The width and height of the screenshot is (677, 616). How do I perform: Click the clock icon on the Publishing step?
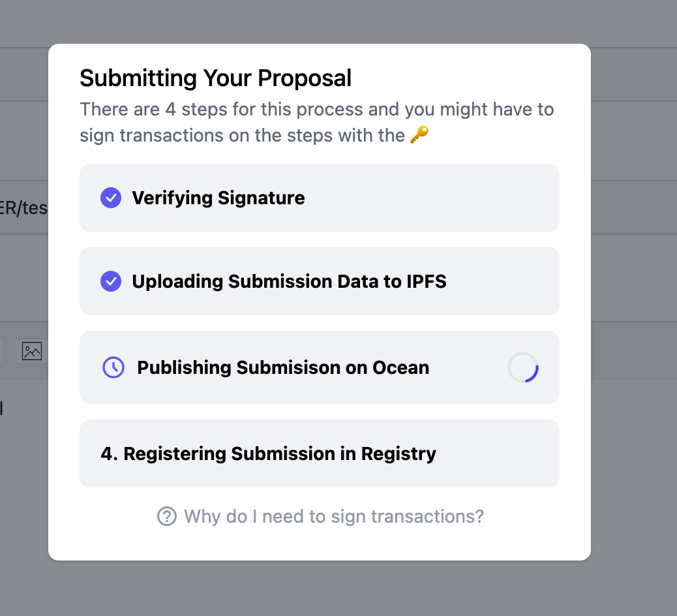coord(113,367)
